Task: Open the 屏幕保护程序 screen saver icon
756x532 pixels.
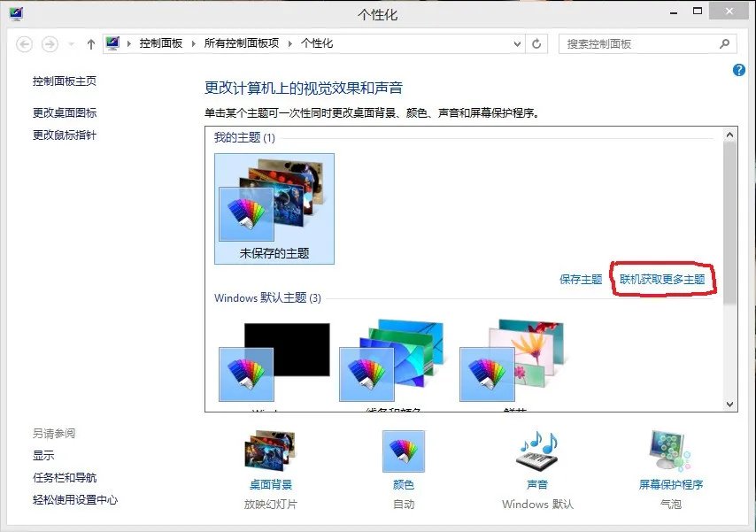Action: click(x=668, y=451)
